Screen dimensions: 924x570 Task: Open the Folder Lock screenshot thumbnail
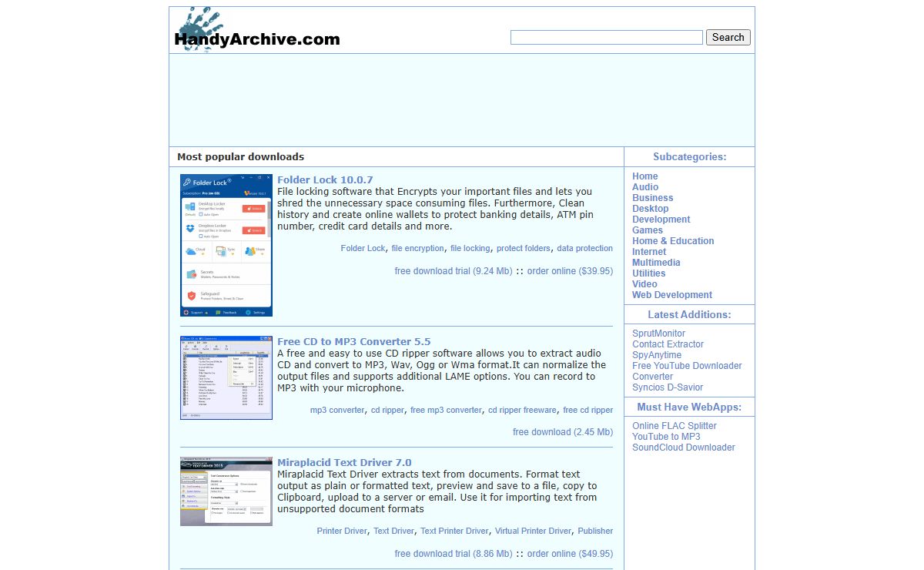(x=226, y=245)
